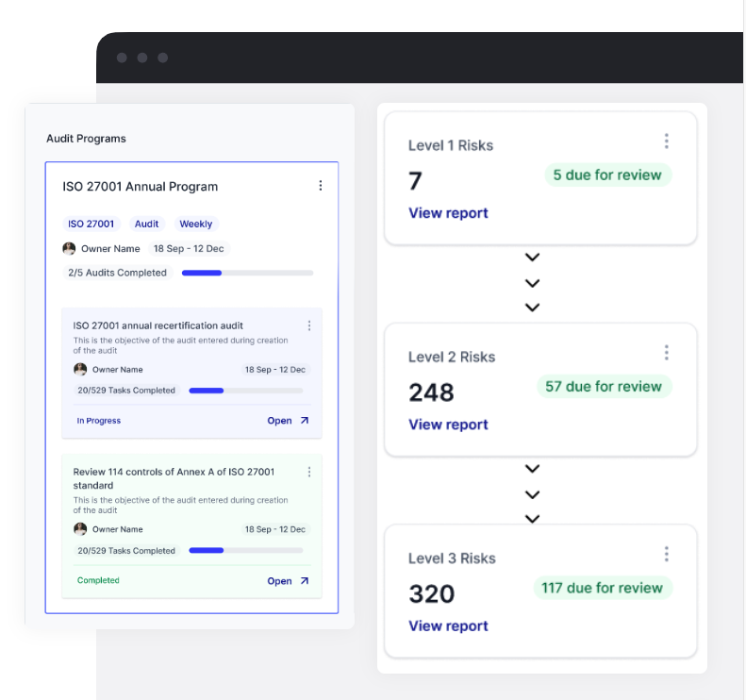Click arrow icon beside Open in Completed card
Viewport: 746px width, 700px height.
(305, 580)
